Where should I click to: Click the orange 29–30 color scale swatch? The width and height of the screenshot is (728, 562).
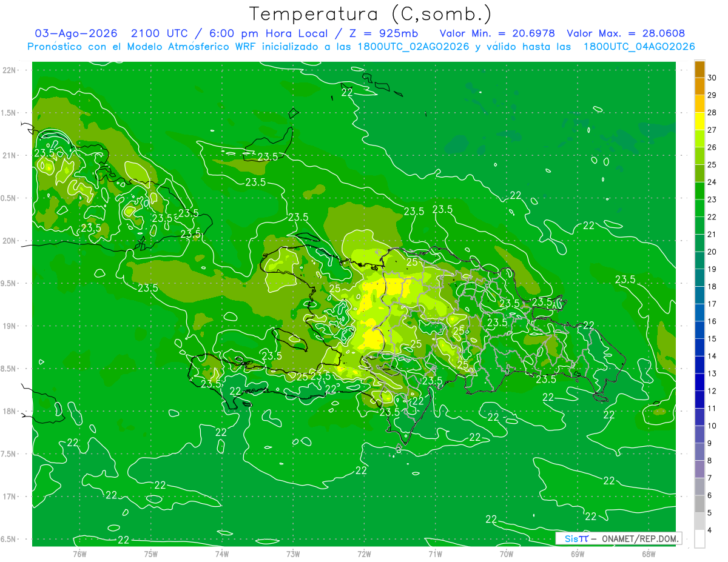pos(699,87)
